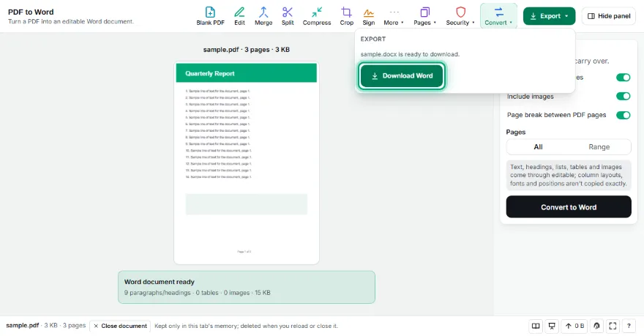
Task: Enter fullscreen mode
Action: point(613,326)
